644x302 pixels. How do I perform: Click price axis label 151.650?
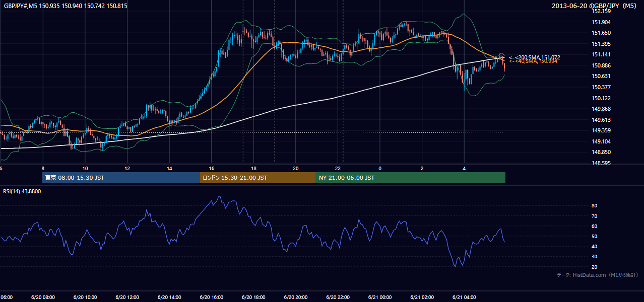(601, 33)
